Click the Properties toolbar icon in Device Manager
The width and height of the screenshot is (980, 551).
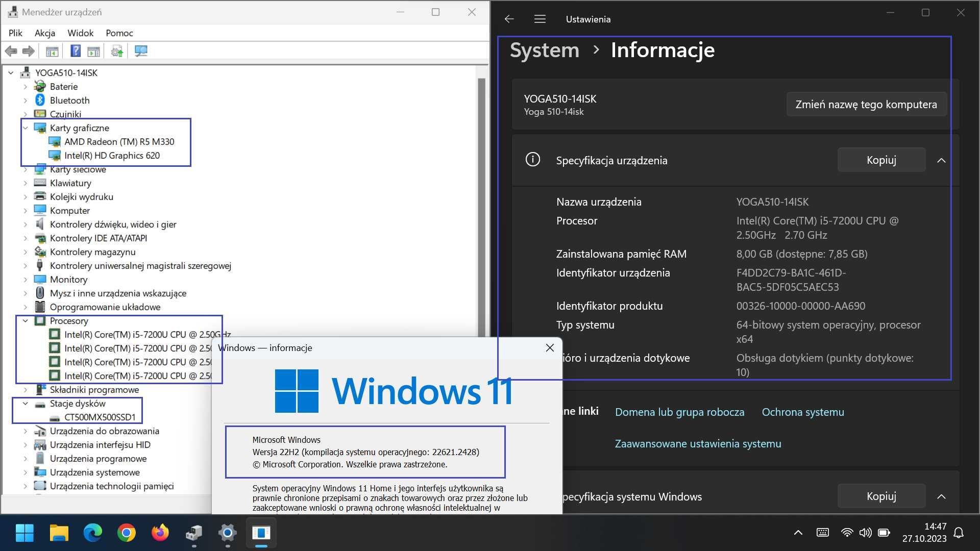(93, 51)
